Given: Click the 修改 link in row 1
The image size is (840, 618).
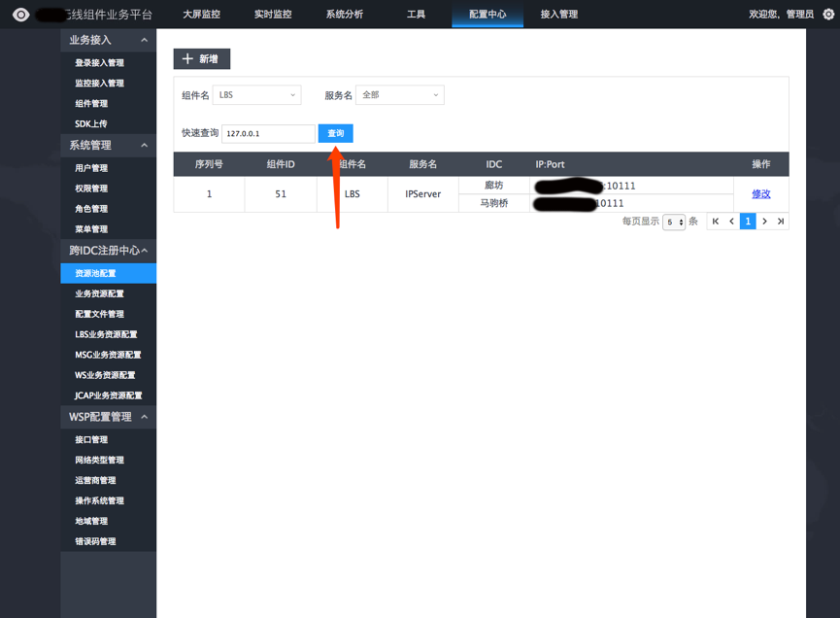Looking at the screenshot, I should 760,194.
